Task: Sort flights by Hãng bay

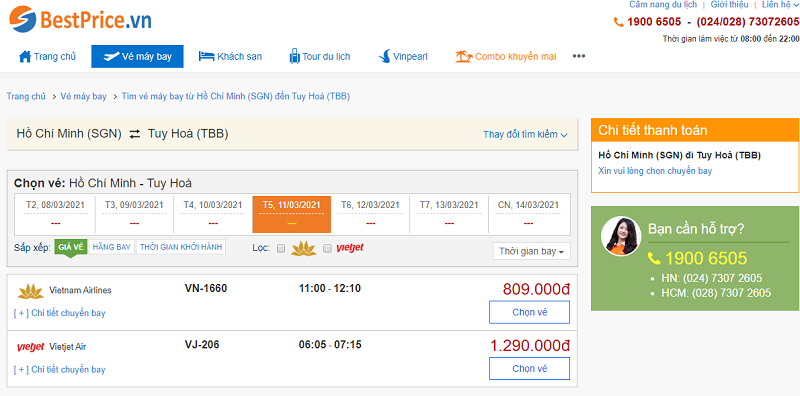Action: 112,248
